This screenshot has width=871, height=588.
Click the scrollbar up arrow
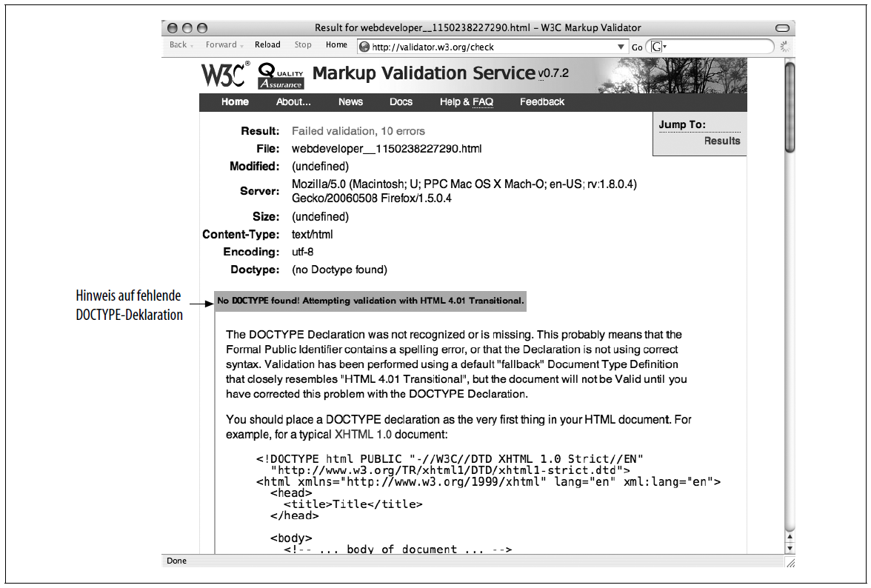click(790, 537)
